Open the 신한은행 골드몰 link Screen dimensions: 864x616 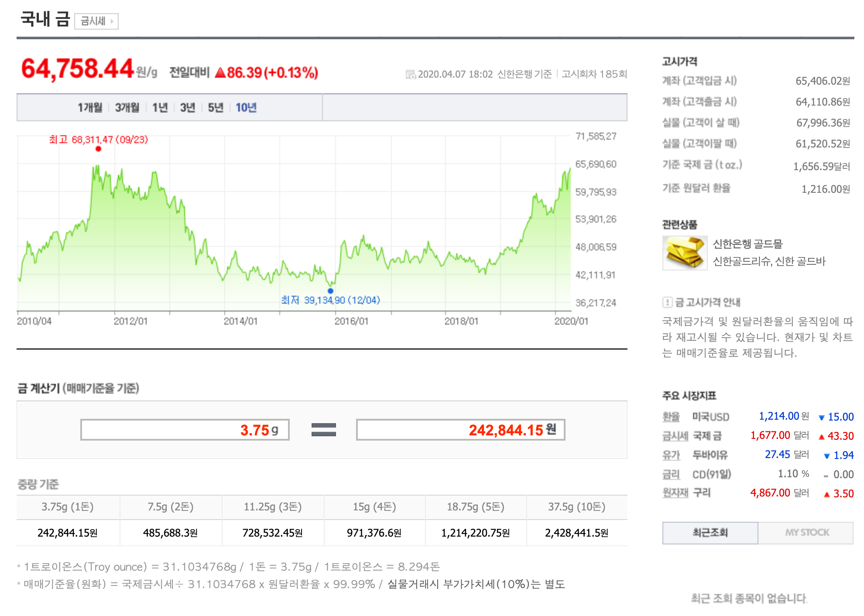click(747, 244)
